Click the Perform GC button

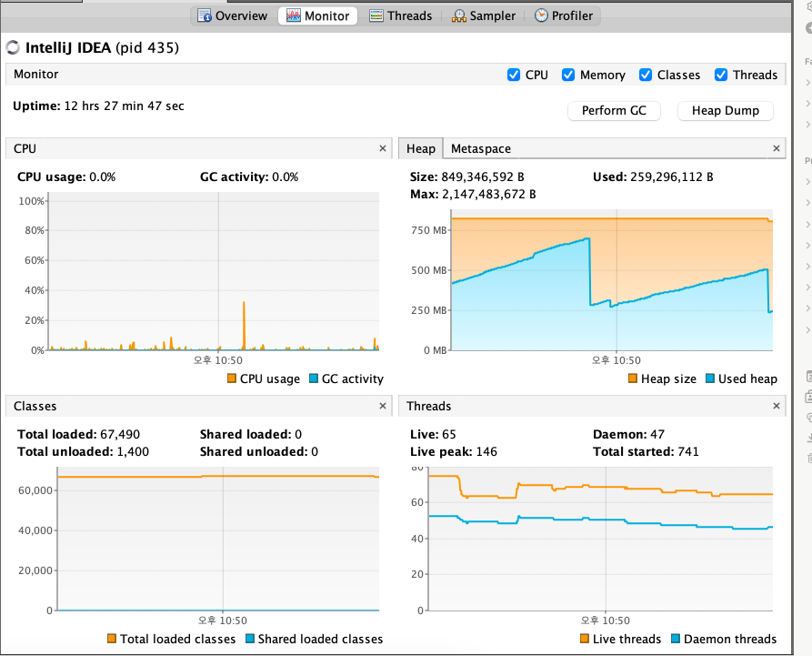click(x=614, y=111)
